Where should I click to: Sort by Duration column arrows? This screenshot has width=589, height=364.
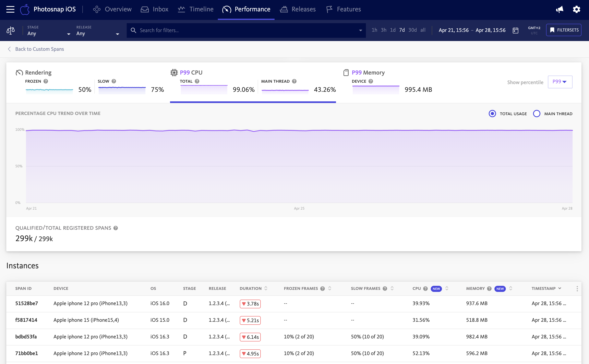(x=266, y=288)
